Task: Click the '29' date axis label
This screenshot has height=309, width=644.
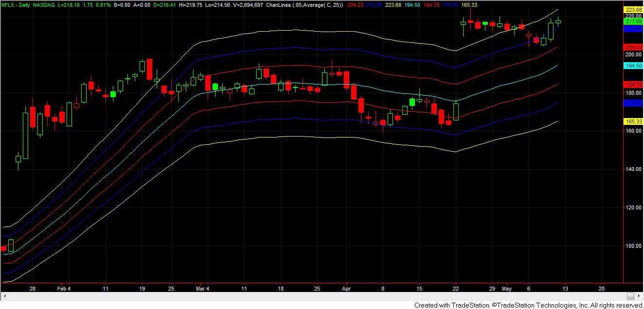Action: (492, 288)
